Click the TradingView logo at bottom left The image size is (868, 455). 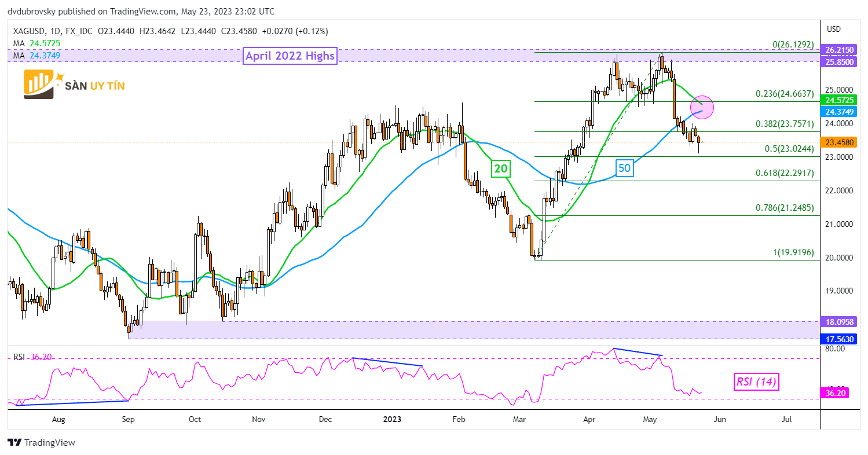pyautogui.click(x=42, y=442)
